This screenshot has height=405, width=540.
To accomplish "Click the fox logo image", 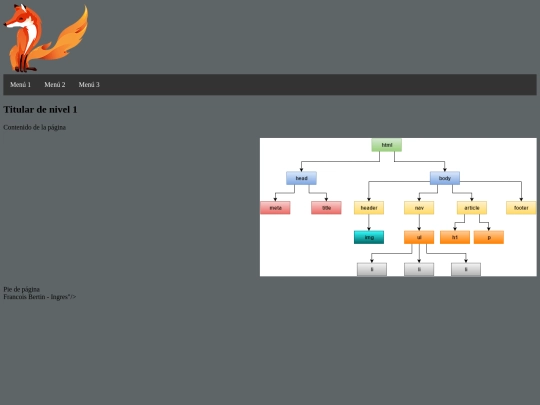I will [x=46, y=38].
